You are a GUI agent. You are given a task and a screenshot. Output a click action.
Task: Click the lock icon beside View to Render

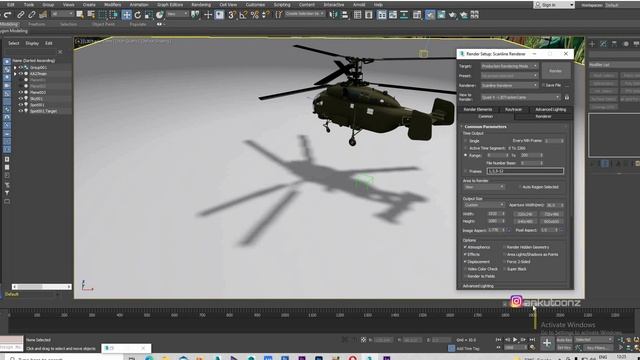[x=567, y=98]
